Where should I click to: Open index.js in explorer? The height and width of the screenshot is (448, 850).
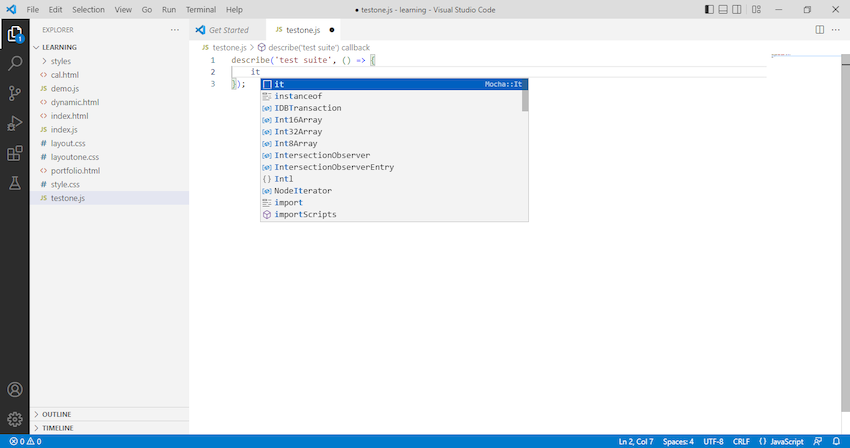click(110, 130)
